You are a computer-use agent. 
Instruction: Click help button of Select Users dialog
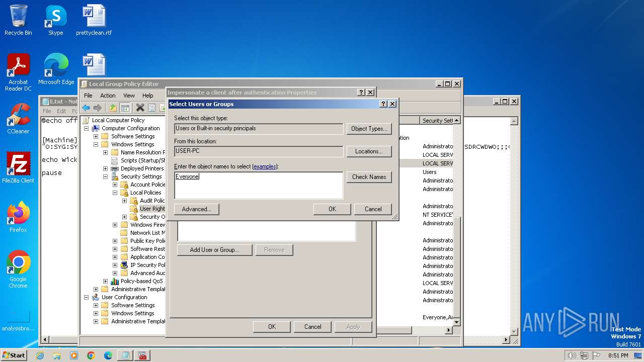(383, 104)
